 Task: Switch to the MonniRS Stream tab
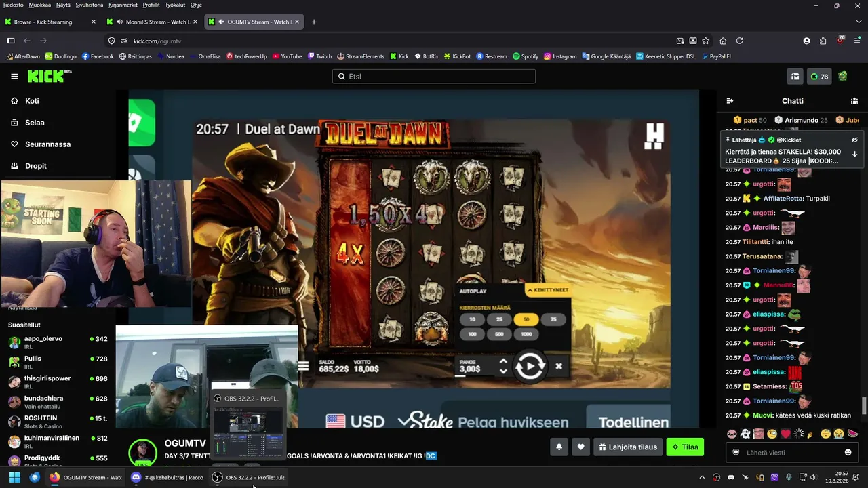point(153,22)
